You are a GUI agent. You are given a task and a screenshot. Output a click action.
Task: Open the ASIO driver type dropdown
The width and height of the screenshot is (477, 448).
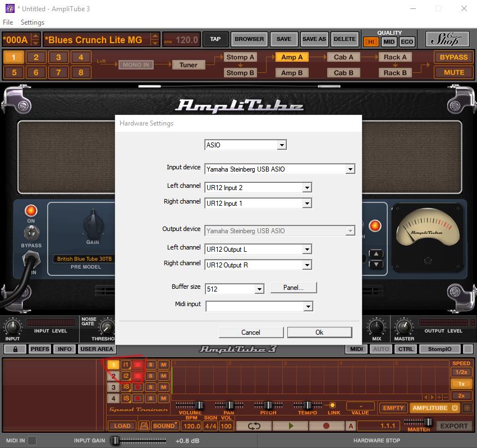245,145
